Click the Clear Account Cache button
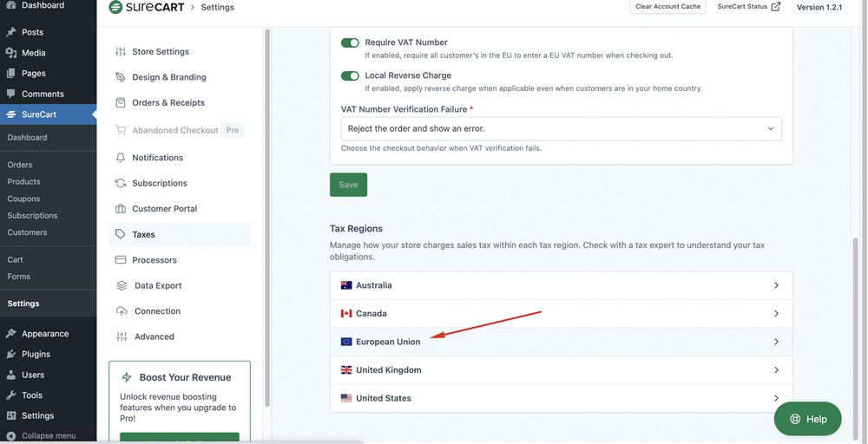This screenshot has width=868, height=444. (667, 7)
